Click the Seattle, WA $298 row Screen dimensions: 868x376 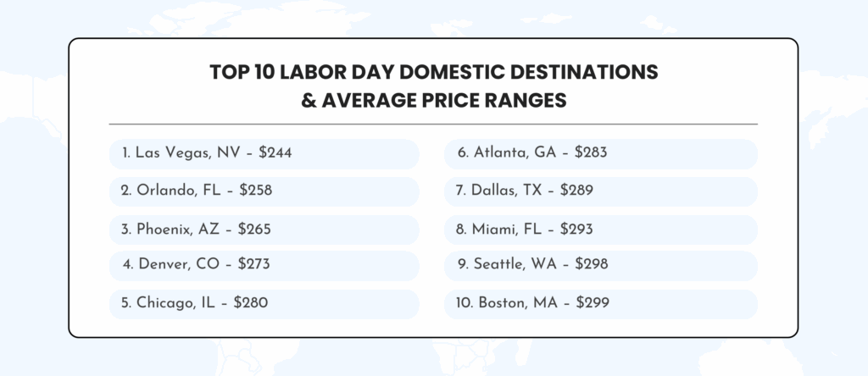tap(601, 265)
